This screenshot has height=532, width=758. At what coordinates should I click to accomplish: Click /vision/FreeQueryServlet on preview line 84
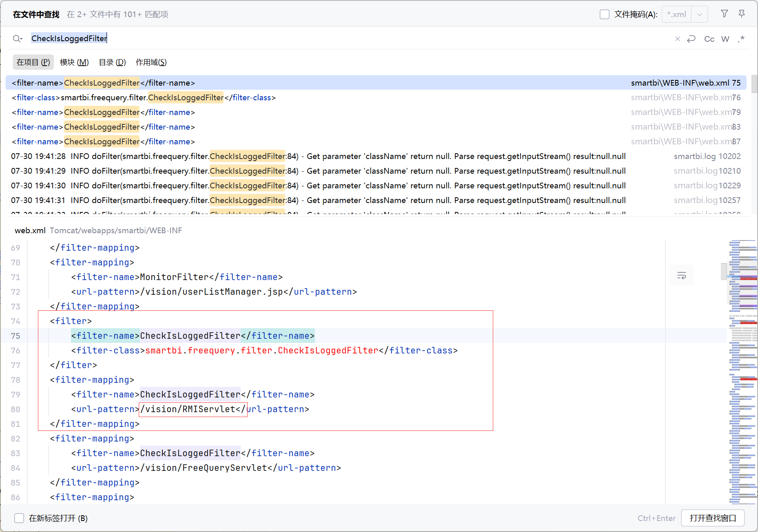(x=204, y=468)
